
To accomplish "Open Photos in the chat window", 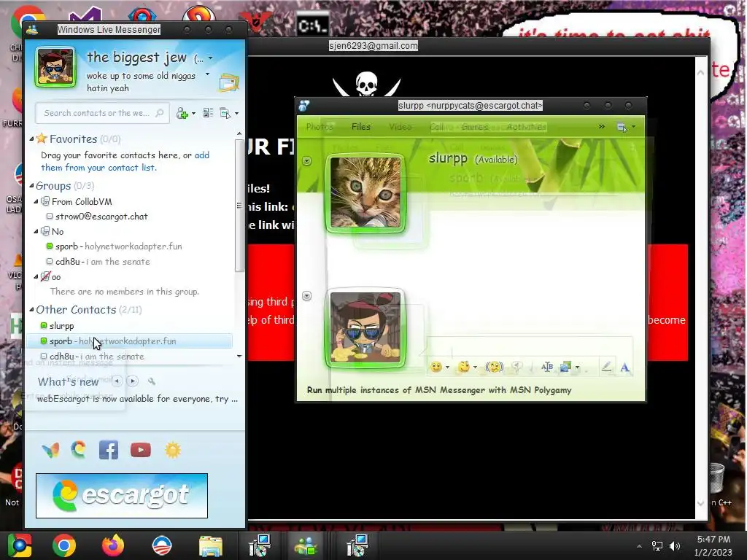I will 320,127.
